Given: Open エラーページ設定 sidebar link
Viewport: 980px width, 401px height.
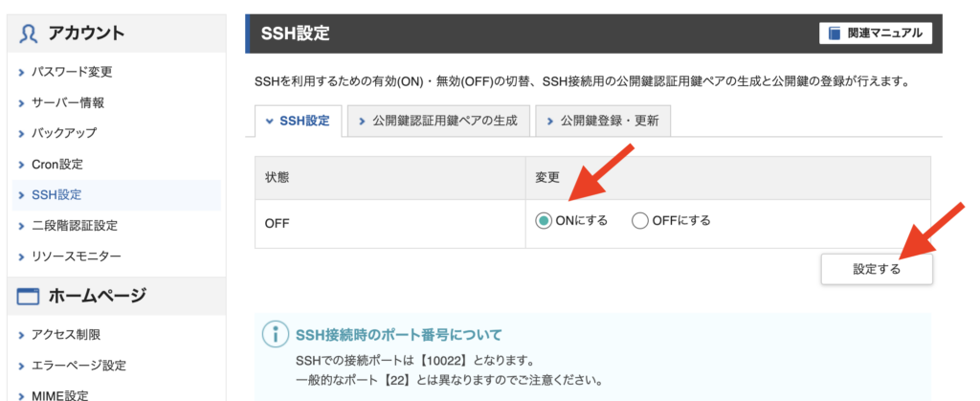Looking at the screenshot, I should (78, 366).
